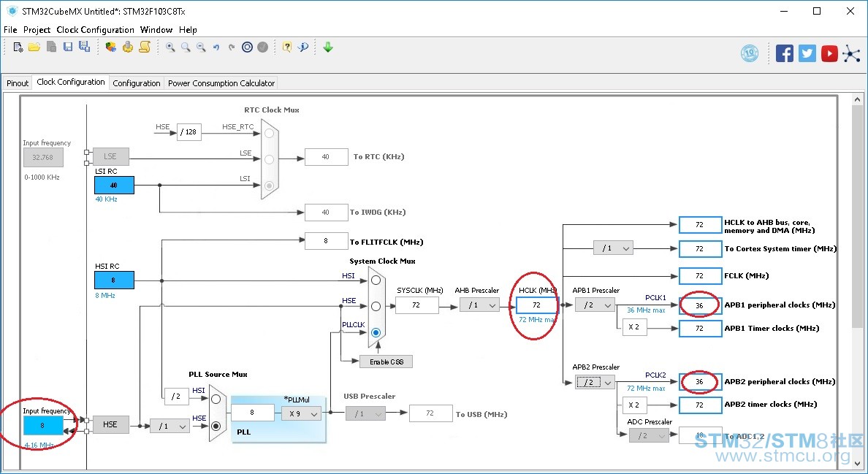Select HSE as System Clock Mux source

click(x=376, y=306)
